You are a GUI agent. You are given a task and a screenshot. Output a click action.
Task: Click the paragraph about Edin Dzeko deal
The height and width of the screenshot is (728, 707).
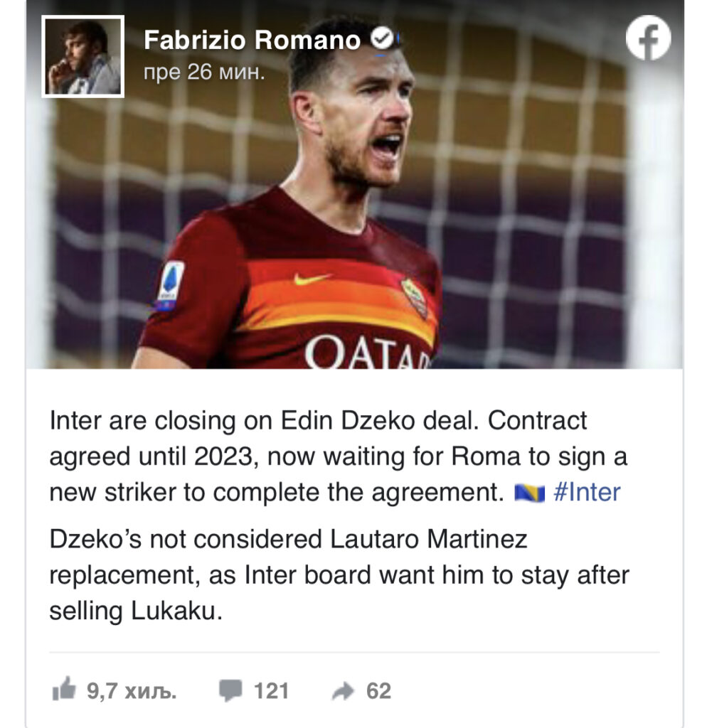click(338, 456)
